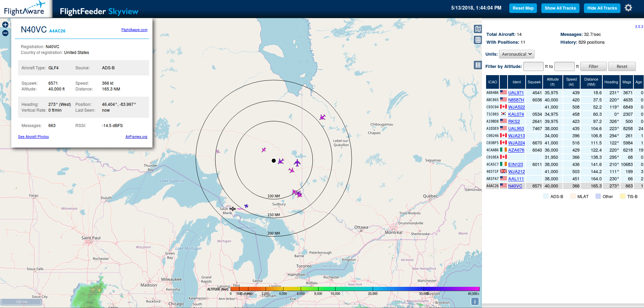This screenshot has width=644, height=308.
Task: Sort table by Distance column header
Action: pos(591,82)
